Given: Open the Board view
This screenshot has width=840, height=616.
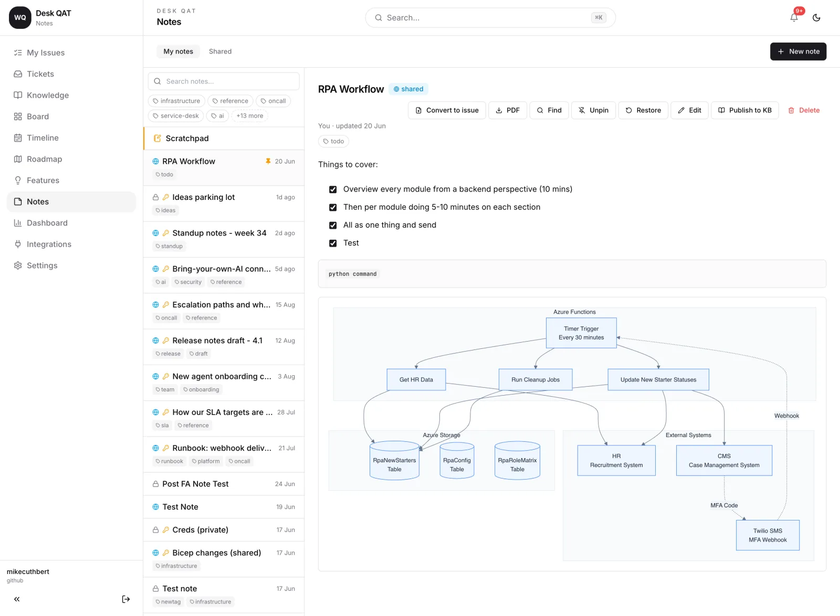Looking at the screenshot, I should (x=71, y=116).
